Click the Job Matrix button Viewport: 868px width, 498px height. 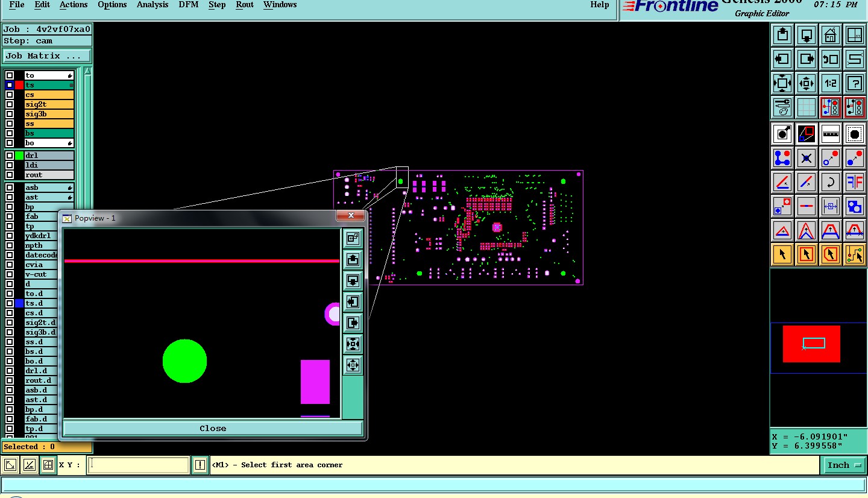pyautogui.click(x=47, y=55)
